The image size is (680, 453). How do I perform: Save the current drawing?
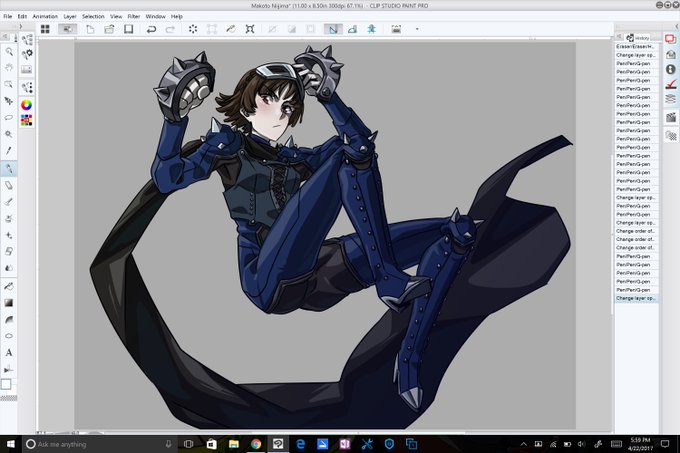[x=128, y=29]
